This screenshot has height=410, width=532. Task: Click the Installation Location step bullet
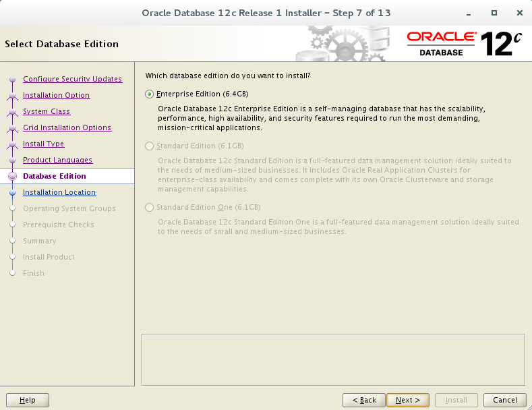click(13, 192)
